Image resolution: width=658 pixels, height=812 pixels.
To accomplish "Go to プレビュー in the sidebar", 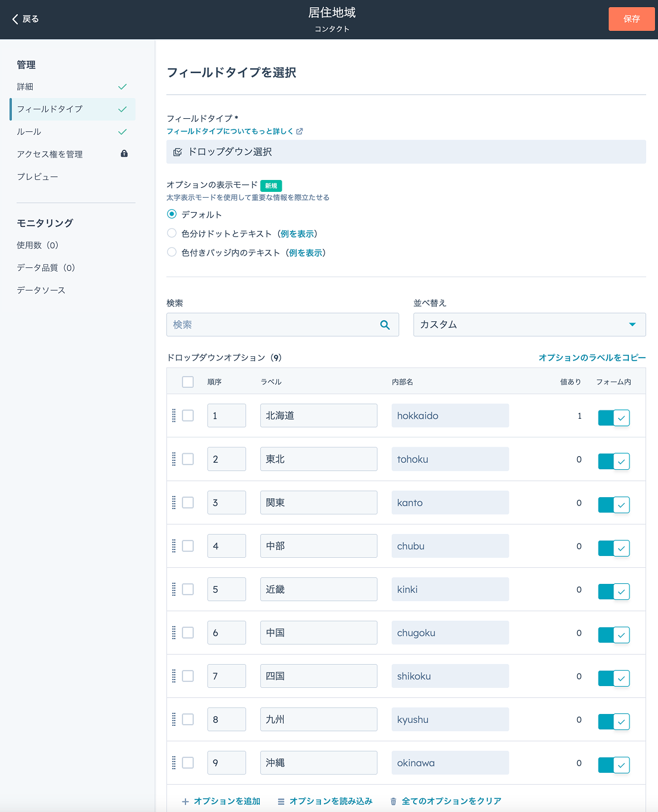I will click(x=37, y=177).
